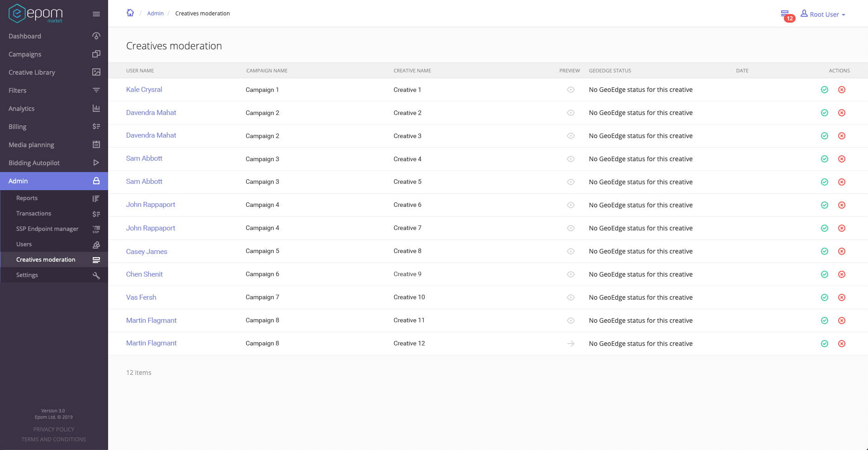Viewport: 868px width, 450px height.
Task: Open the Root User dropdown menu
Action: 823,14
